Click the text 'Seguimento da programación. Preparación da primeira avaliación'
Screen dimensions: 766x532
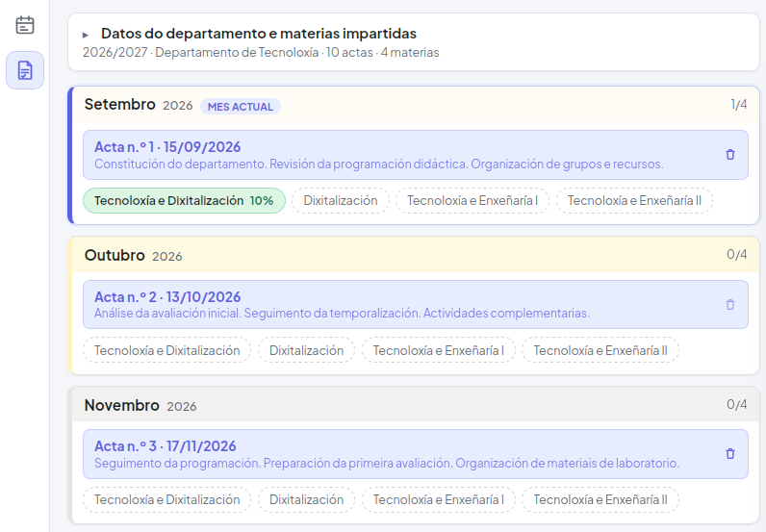click(273, 463)
